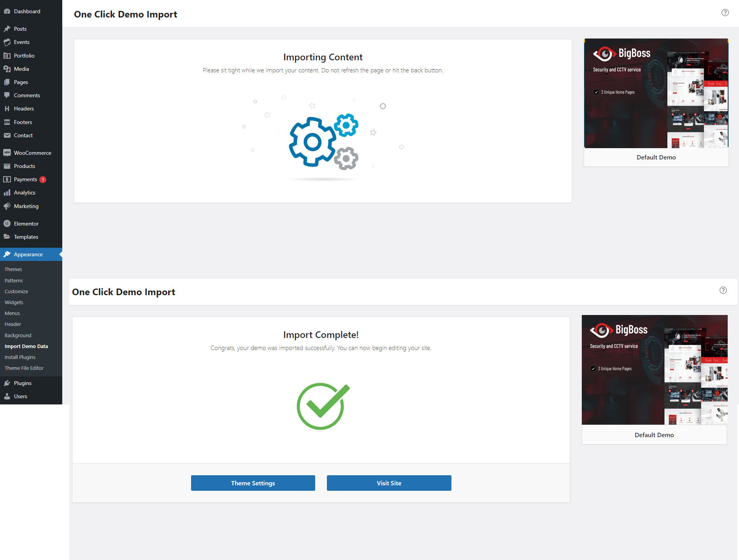This screenshot has width=739, height=560.
Task: Select Import Demo Data submenu item
Action: pyautogui.click(x=26, y=346)
